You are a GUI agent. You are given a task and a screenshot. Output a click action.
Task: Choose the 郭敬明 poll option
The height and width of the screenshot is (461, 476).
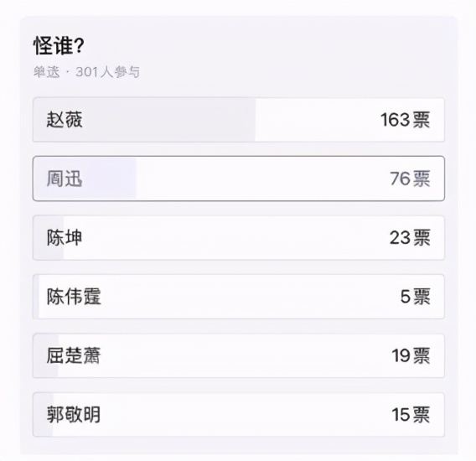click(239, 415)
